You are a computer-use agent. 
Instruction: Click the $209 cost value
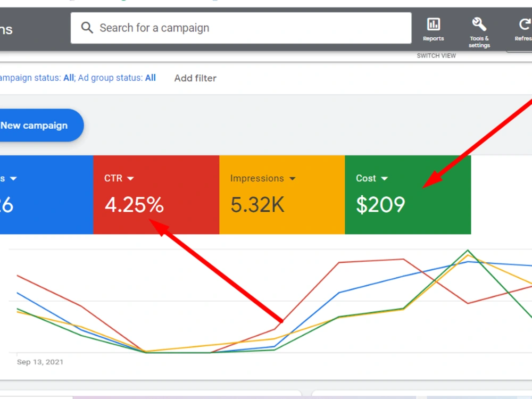[380, 205]
